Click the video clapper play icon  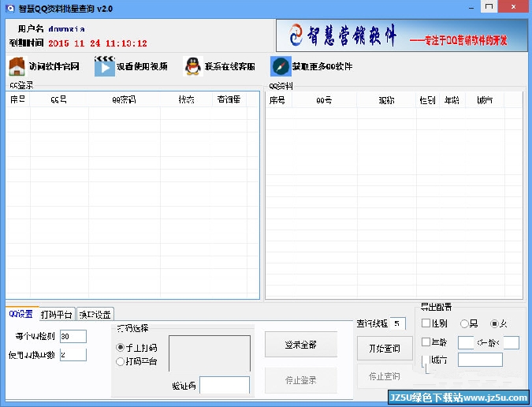105,66
